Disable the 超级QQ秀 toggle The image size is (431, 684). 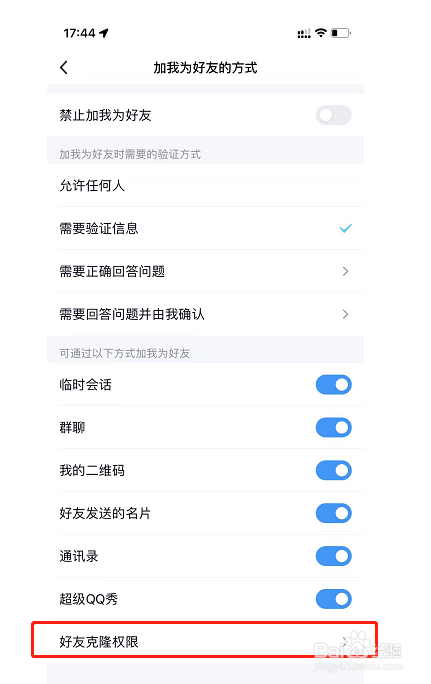[334, 599]
